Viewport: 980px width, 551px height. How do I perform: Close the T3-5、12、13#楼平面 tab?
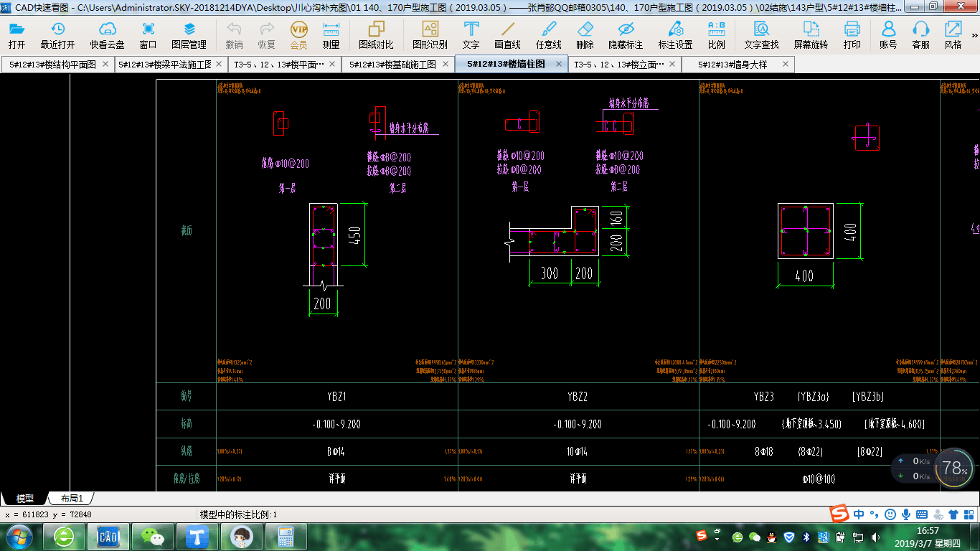pos(332,64)
